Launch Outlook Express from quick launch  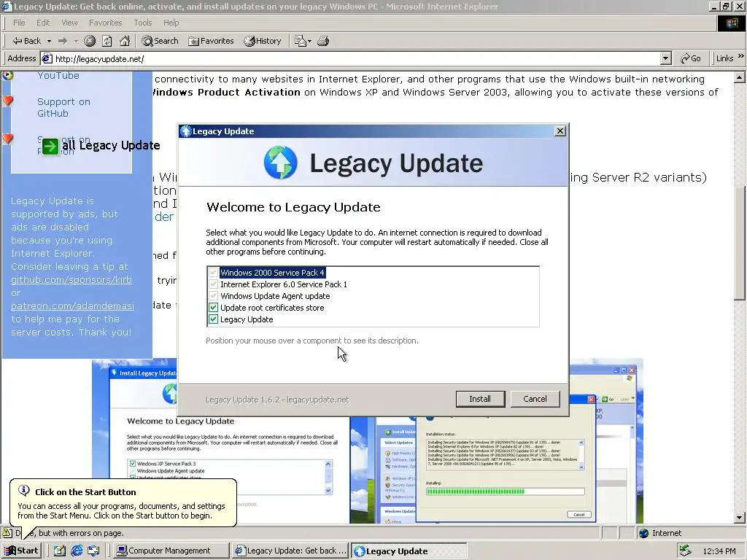(93, 551)
